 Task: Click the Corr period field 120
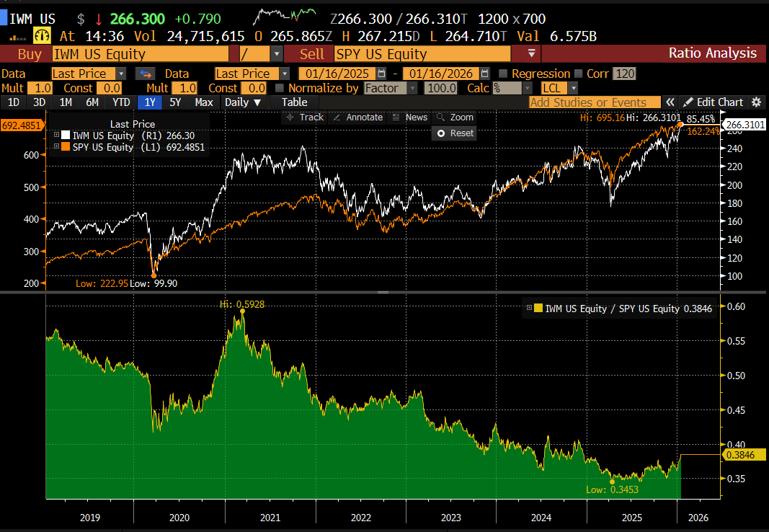click(625, 74)
